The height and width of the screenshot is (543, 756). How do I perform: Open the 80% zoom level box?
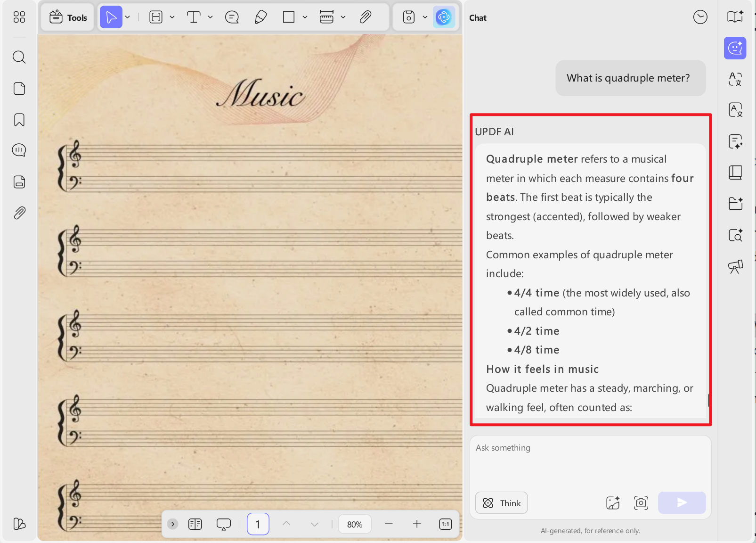tap(355, 524)
